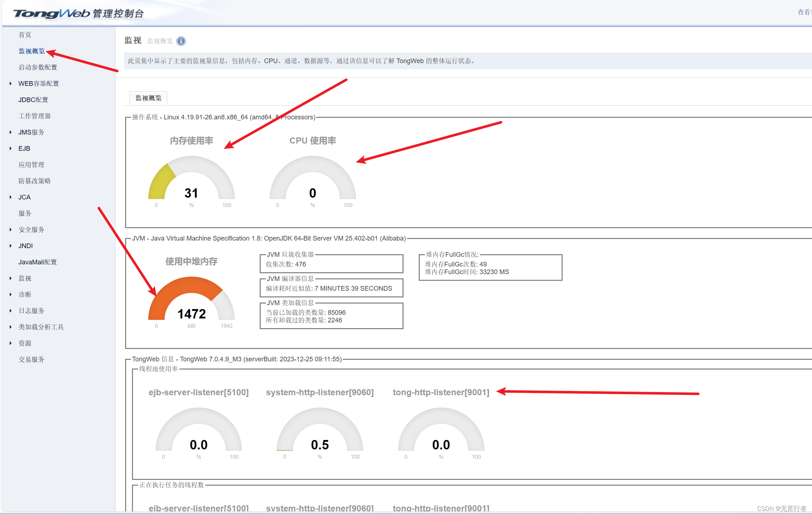Image resolution: width=812 pixels, height=515 pixels.
Task: Expand the JMS服务 menu arrow
Action: [10, 132]
